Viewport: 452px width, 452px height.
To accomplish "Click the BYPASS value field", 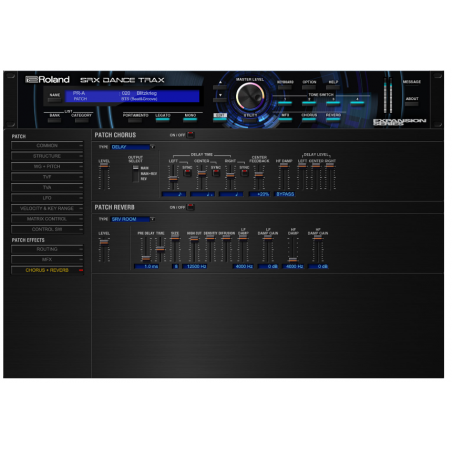I will click(x=285, y=194).
